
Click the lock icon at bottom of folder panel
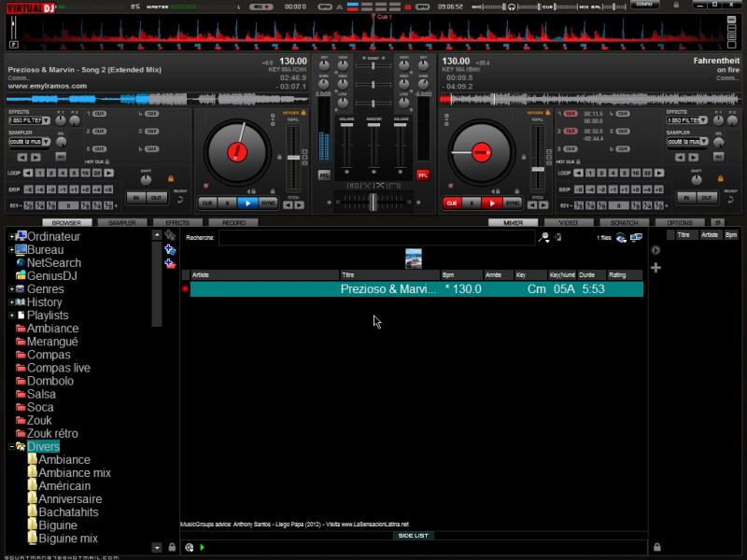point(172,547)
